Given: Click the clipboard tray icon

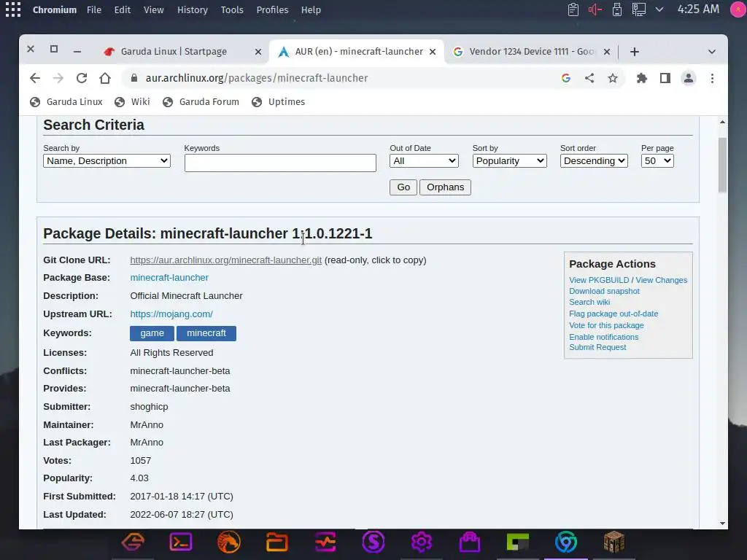Looking at the screenshot, I should 573,9.
